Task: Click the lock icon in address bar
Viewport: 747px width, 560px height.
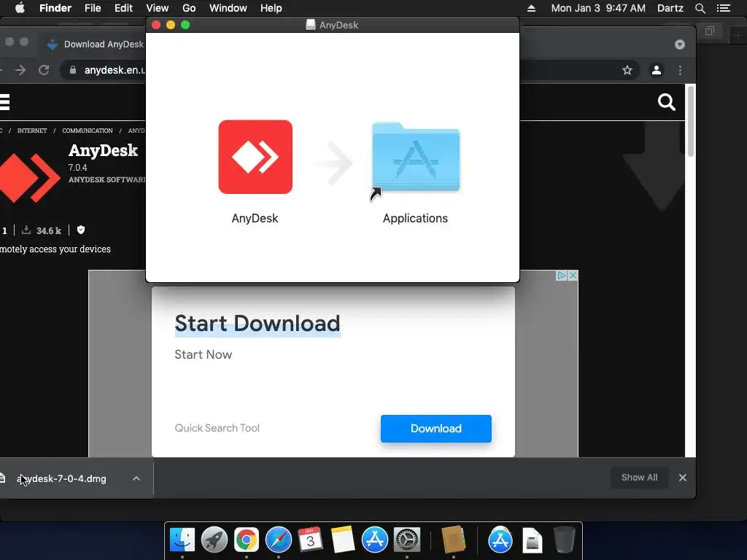Action: 73,71
